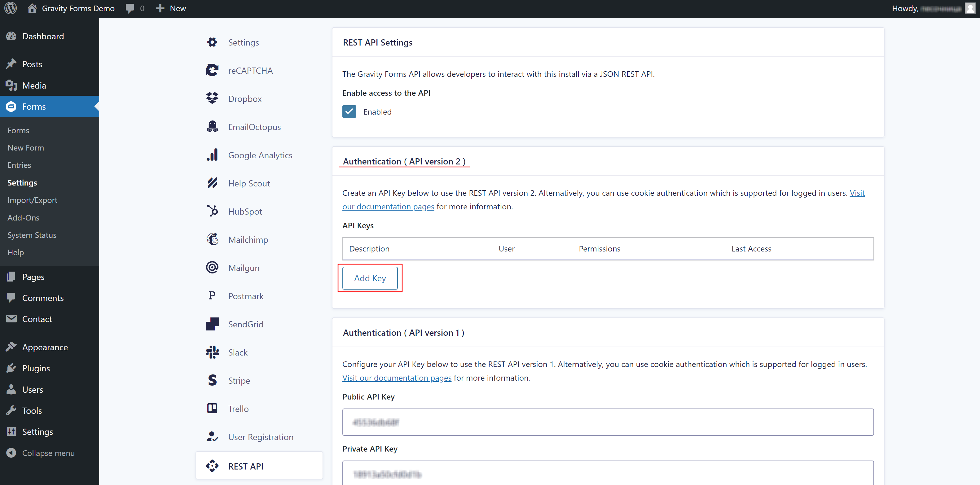980x485 pixels.
Task: Click the Last Access column header
Action: 751,248
